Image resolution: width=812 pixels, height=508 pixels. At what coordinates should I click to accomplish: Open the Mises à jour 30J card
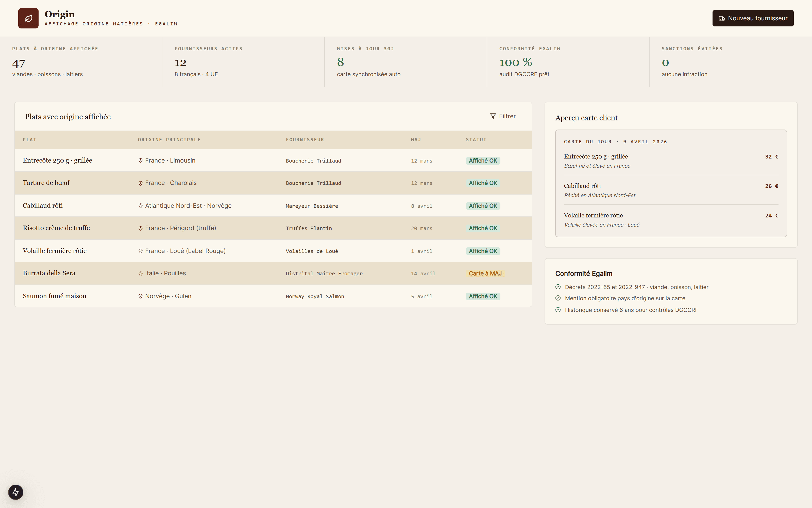click(x=406, y=62)
